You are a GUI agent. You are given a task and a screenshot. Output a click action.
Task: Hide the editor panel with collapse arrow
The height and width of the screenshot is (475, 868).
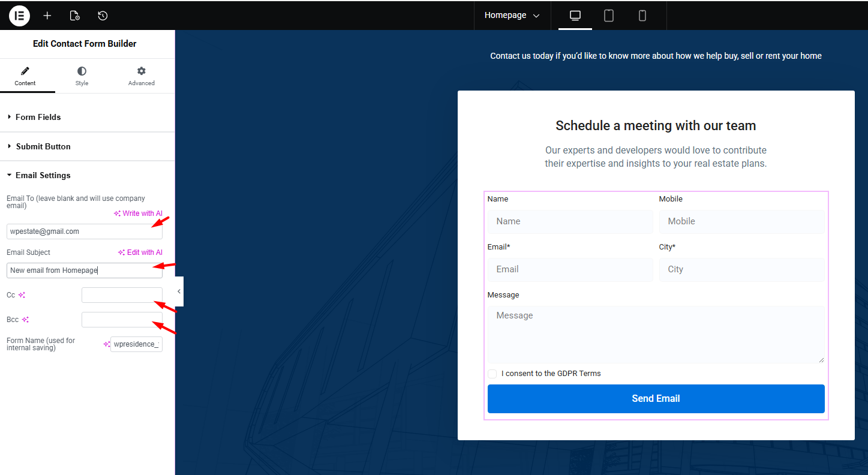coord(179,291)
